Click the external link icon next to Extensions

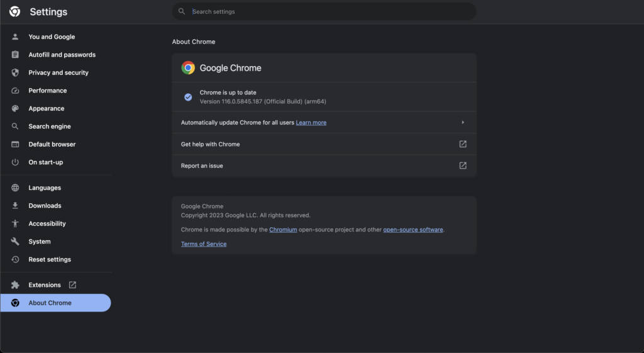click(72, 285)
